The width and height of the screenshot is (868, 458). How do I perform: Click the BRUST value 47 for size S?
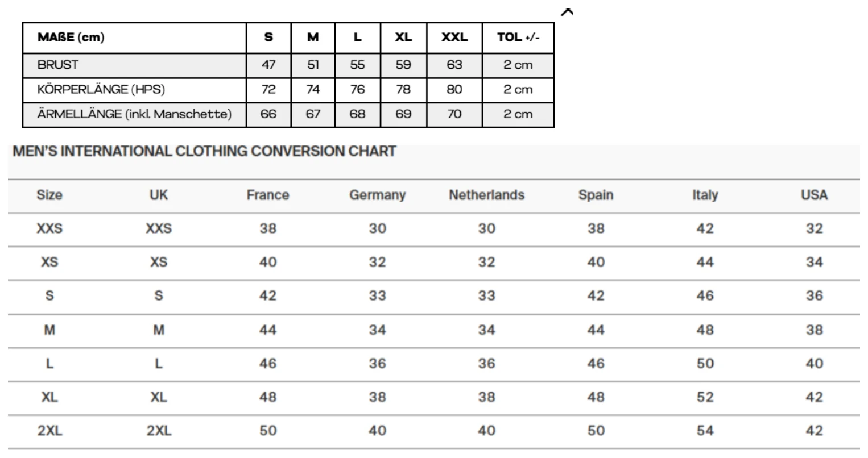[268, 65]
